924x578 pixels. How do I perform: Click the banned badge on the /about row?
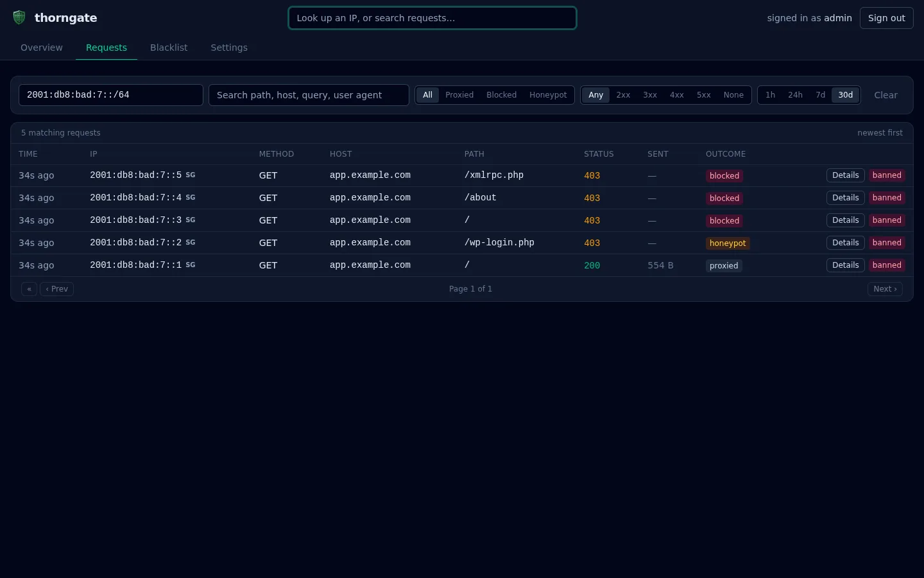pos(887,198)
